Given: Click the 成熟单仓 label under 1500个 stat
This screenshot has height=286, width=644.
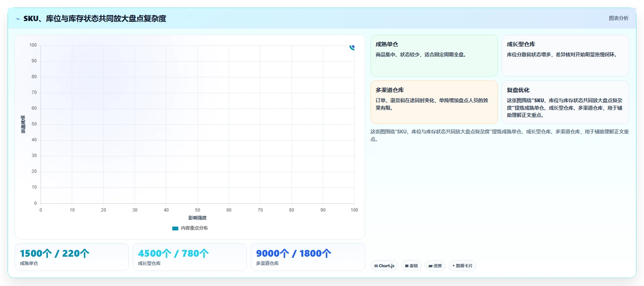Looking at the screenshot, I should [x=29, y=263].
